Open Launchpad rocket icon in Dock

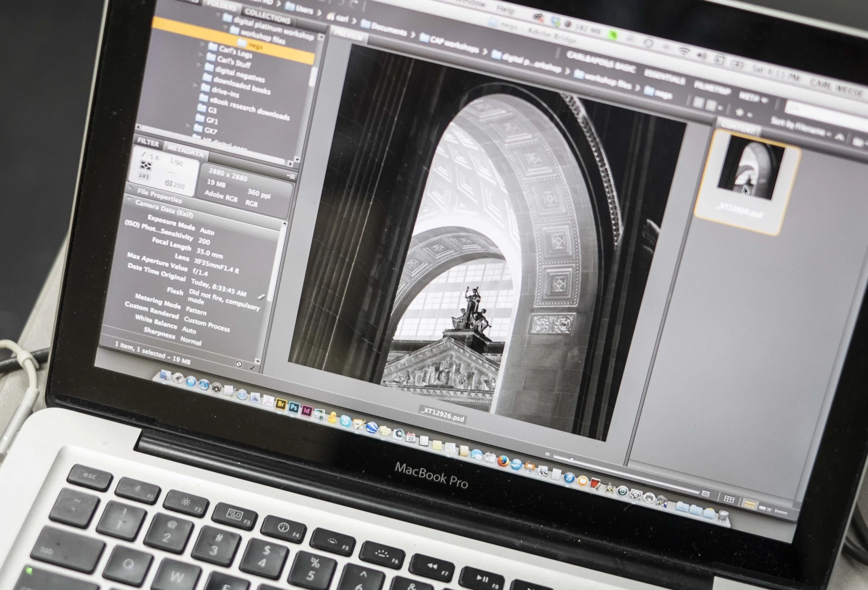click(178, 378)
